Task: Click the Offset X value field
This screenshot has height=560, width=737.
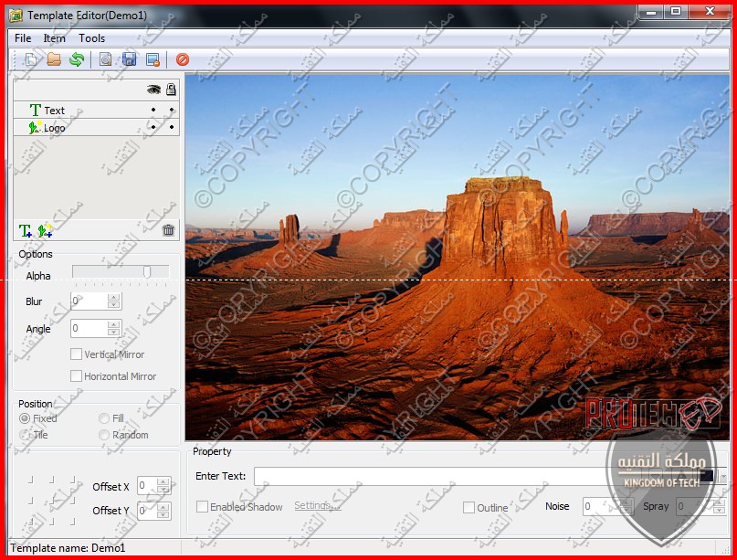Action: click(148, 485)
